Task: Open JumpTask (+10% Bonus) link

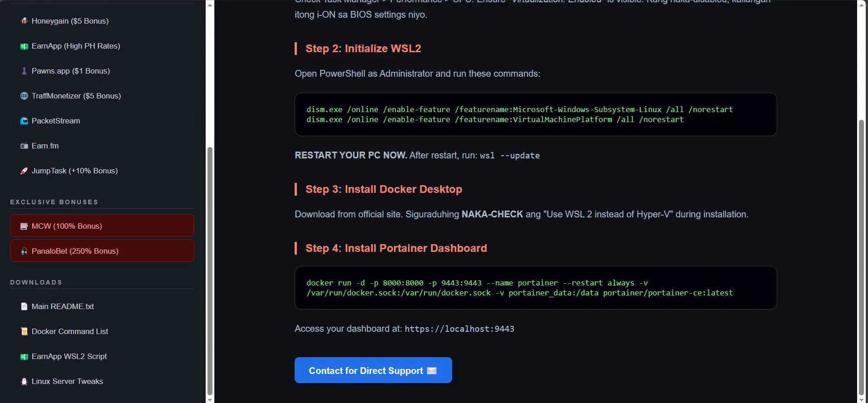Action: 102,171
